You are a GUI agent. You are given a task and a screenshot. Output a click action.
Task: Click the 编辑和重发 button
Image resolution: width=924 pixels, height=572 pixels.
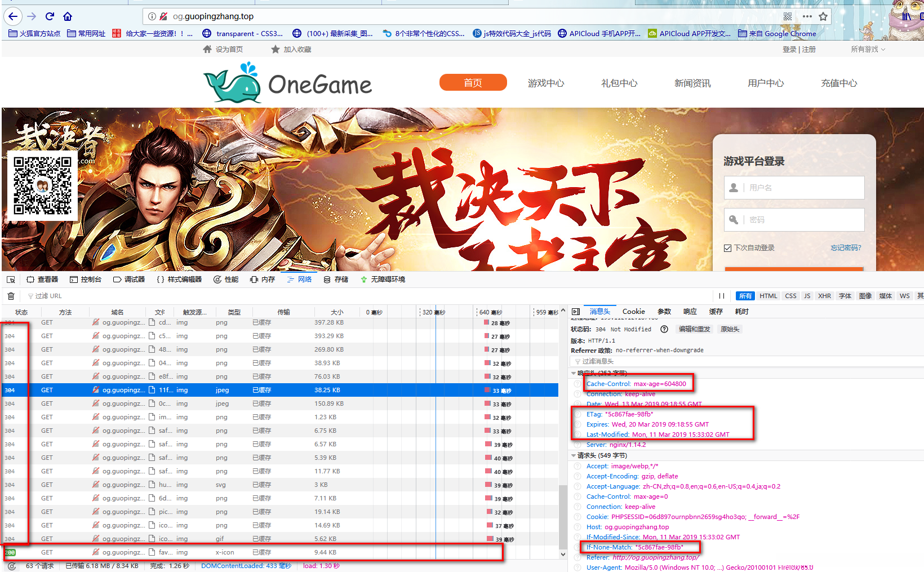[x=694, y=329]
